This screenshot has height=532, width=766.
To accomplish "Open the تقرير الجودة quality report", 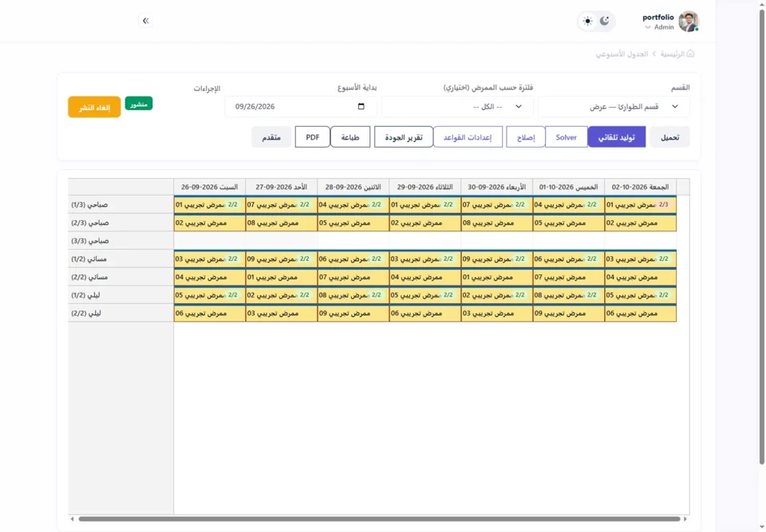I will click(404, 136).
